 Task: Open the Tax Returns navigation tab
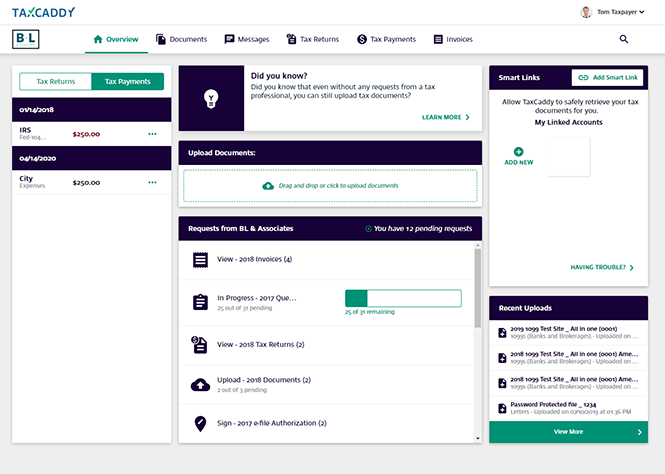coord(313,39)
